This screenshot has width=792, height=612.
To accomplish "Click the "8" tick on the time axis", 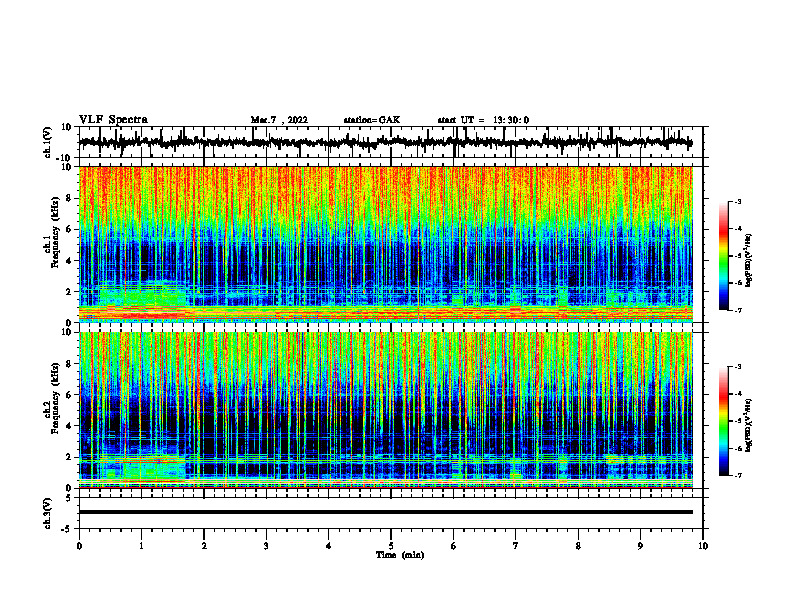I will click(x=578, y=546).
